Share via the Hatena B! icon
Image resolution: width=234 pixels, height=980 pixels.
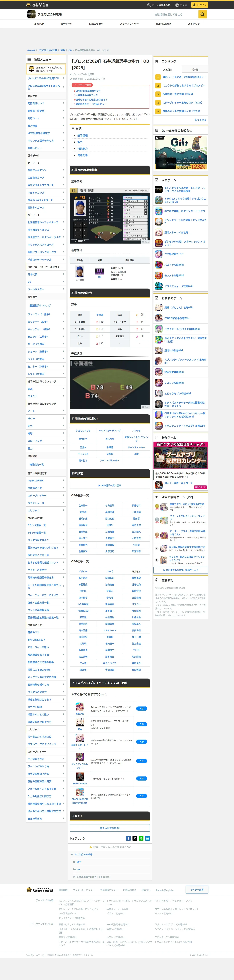(x=147, y=838)
